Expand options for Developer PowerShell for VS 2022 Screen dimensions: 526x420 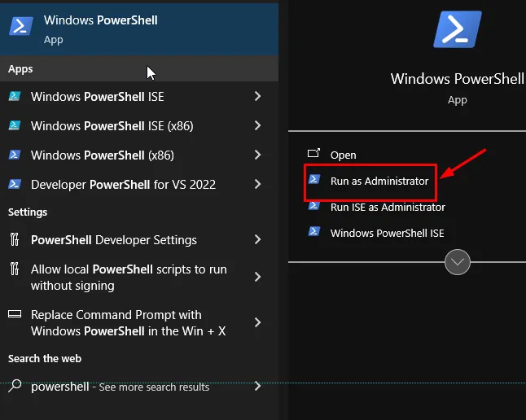257,184
